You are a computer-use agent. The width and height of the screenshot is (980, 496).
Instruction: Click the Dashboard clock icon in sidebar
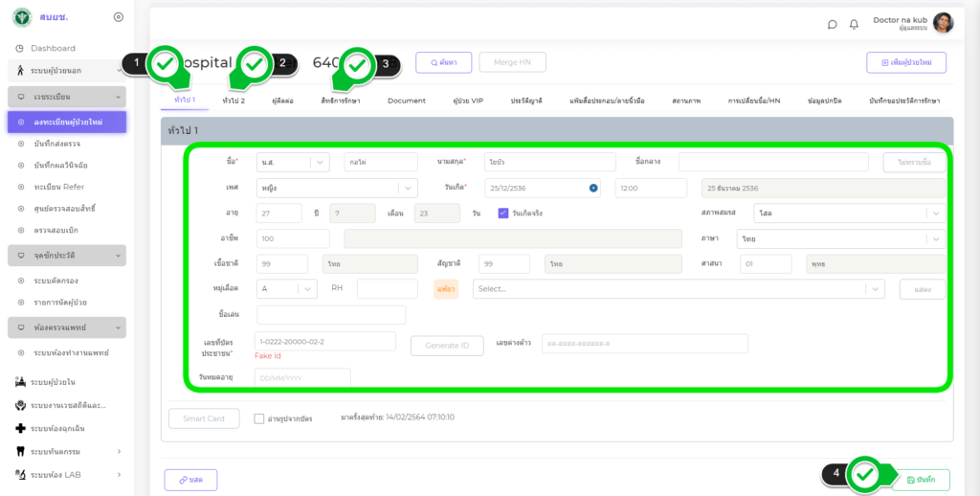pyautogui.click(x=20, y=48)
